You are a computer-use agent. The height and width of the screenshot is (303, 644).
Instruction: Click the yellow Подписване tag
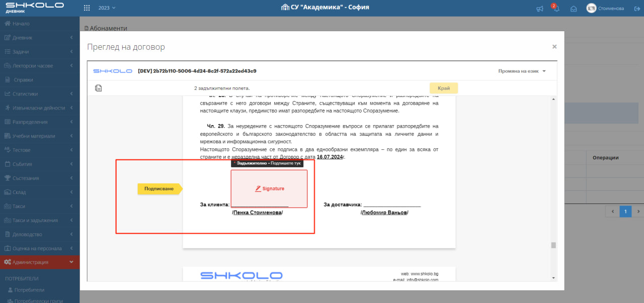click(x=159, y=189)
